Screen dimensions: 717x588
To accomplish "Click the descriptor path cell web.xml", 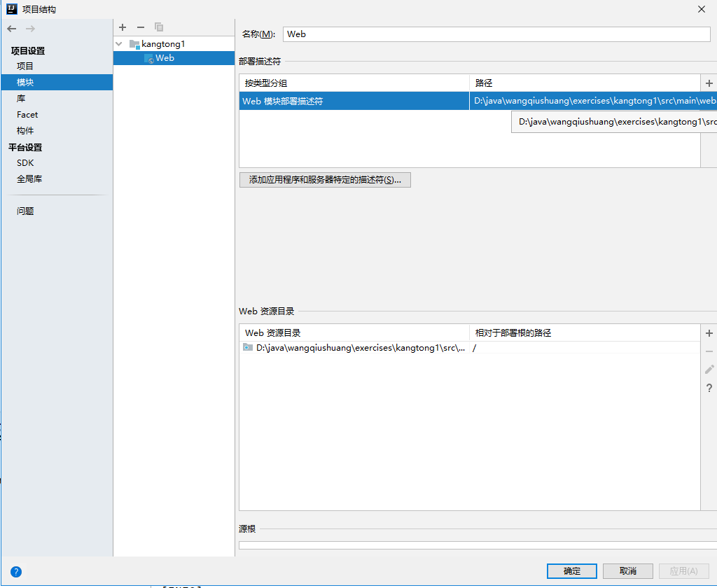I will (x=593, y=101).
